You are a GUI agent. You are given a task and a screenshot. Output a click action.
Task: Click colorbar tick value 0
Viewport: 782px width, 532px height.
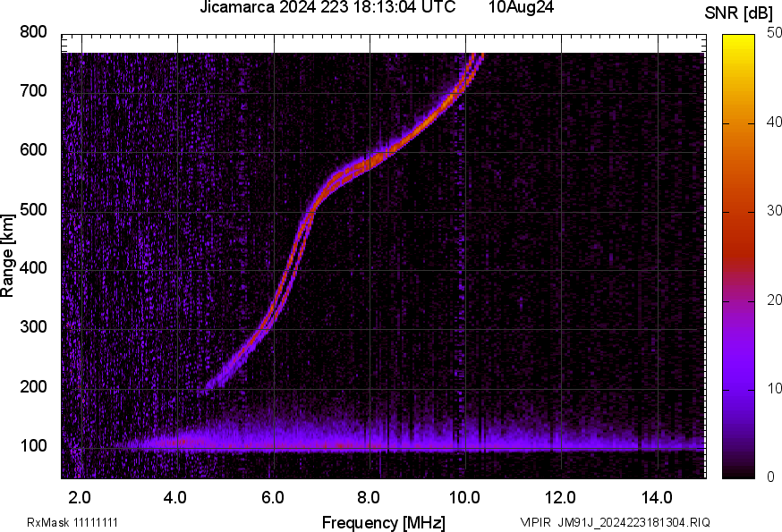771,477
